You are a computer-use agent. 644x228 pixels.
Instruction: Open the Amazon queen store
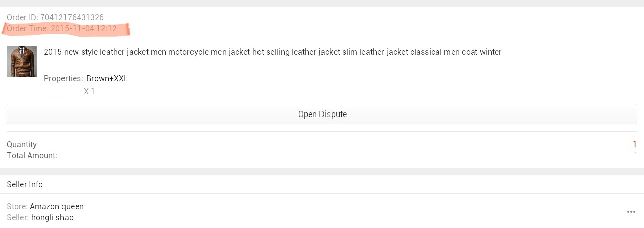coord(56,207)
